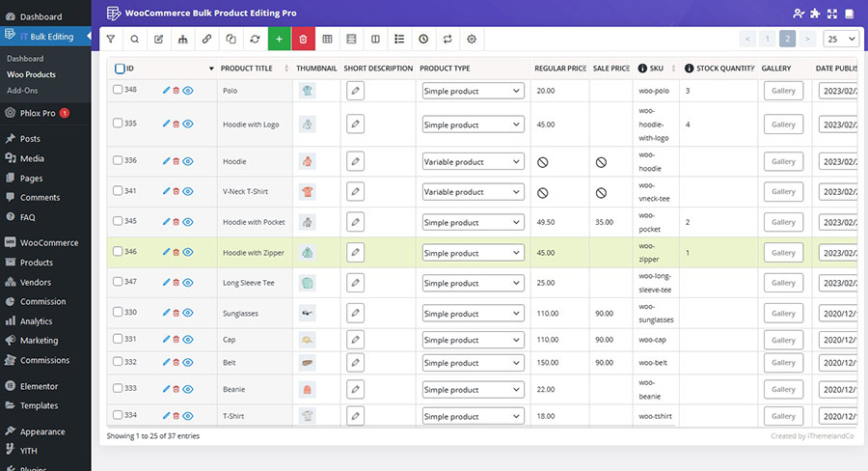The image size is (868, 471).
Task: Click the Stock Quantity info icon
Action: tap(689, 69)
